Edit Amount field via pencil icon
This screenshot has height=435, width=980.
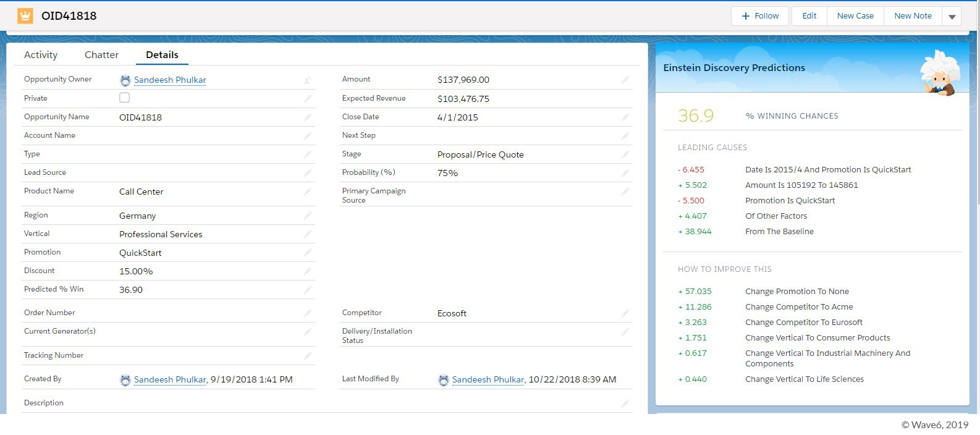pos(625,80)
